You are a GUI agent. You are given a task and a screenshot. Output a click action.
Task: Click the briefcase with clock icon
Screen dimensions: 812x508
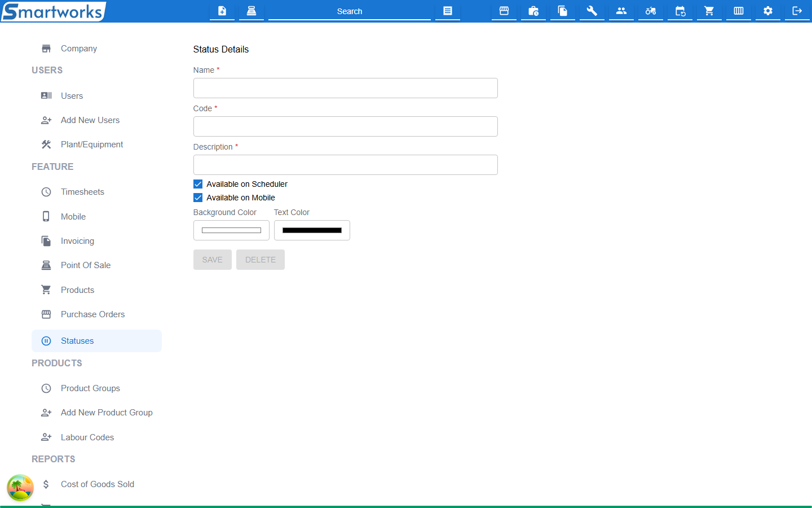pos(533,11)
